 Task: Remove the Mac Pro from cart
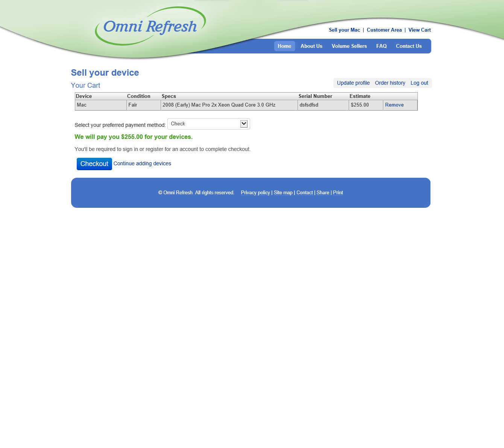pos(394,105)
